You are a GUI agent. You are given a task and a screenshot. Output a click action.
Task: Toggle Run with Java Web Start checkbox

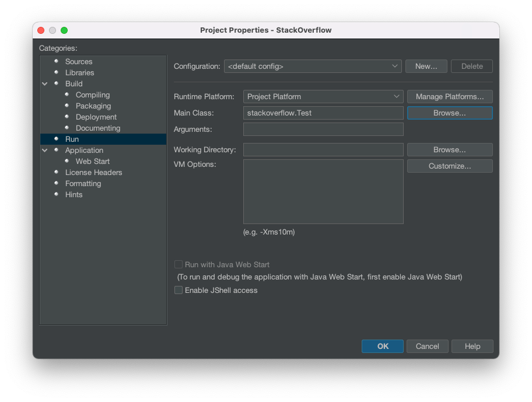click(178, 264)
